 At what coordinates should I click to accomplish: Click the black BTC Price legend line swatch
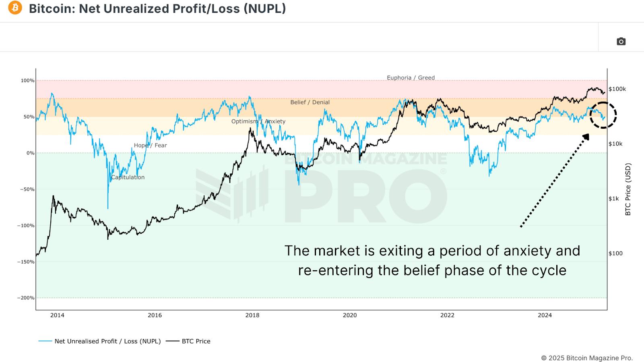[173, 341]
